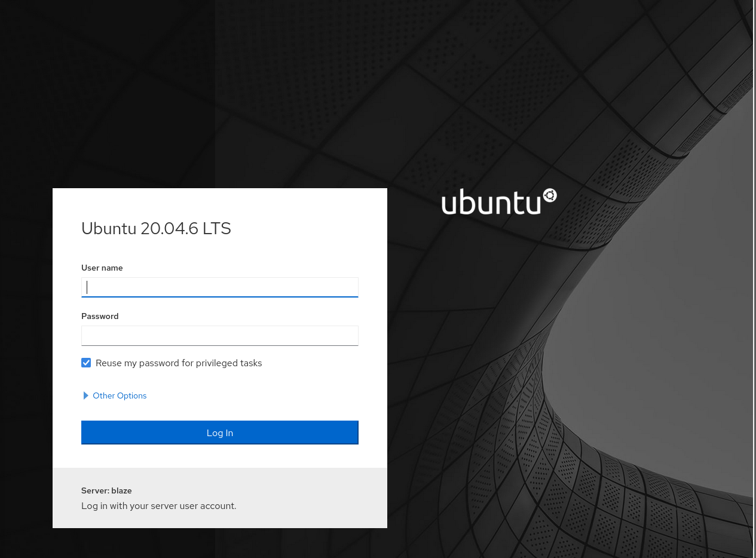756x558 pixels.
Task: Click the 'Ubuntu 20.04.6 LTS' heading
Action: click(x=156, y=228)
